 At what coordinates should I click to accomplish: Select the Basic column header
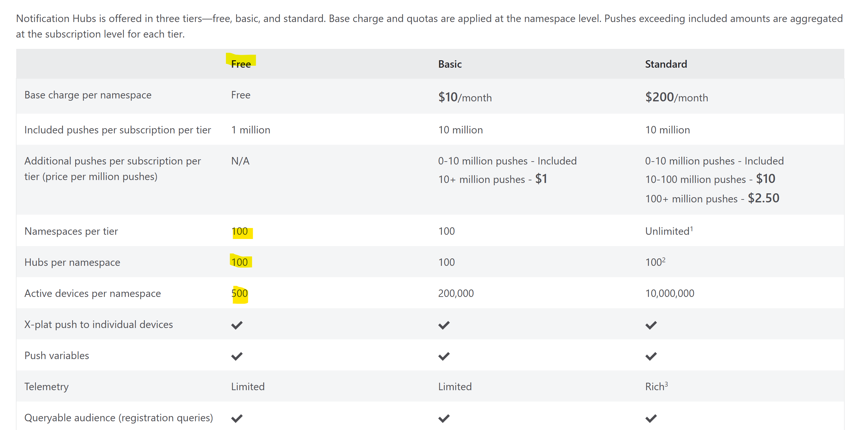(x=450, y=64)
